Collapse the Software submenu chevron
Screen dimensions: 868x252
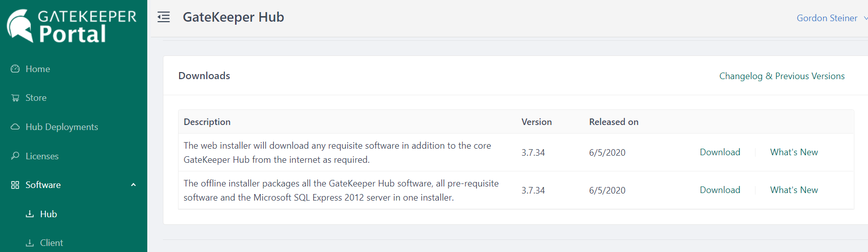coord(133,185)
